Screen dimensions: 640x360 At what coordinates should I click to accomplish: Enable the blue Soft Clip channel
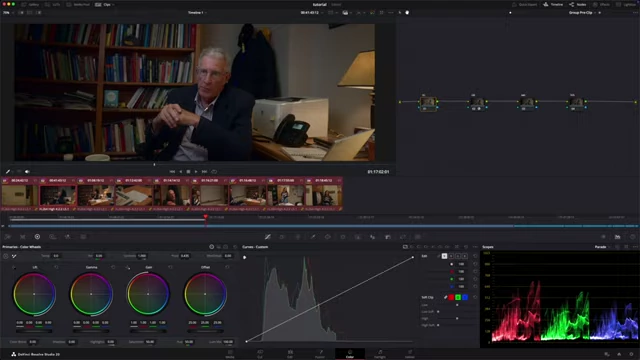465,298
